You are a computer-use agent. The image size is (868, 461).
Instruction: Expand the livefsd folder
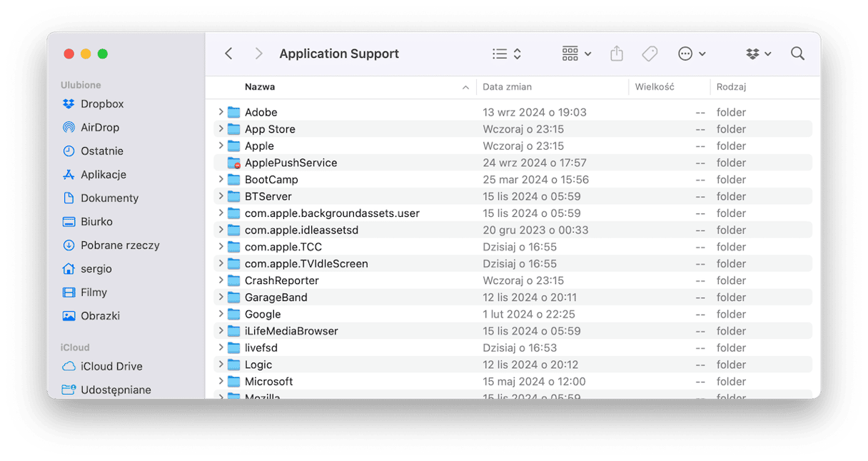pos(221,348)
